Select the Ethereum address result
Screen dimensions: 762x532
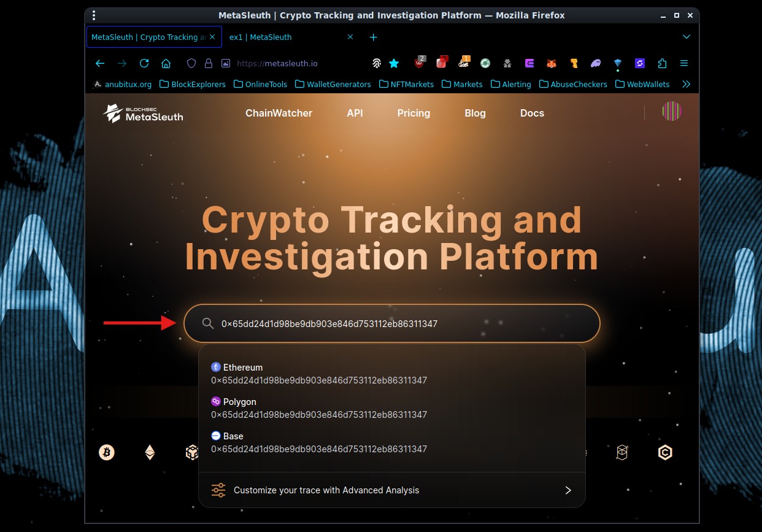(x=391, y=374)
